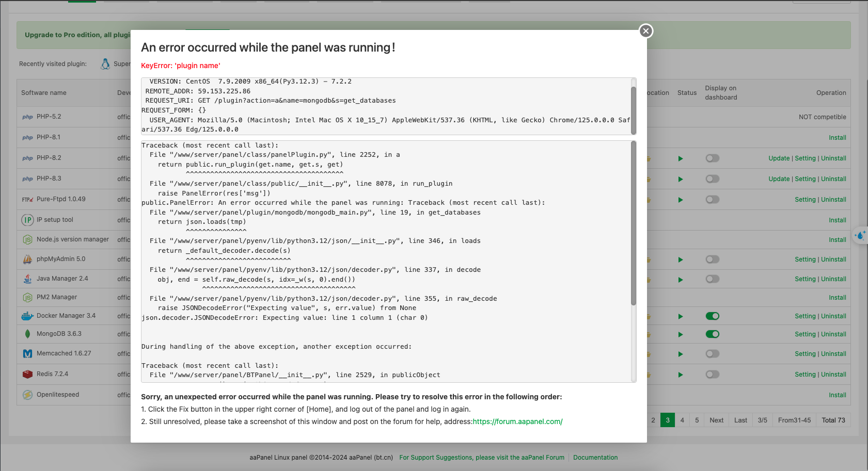
Task: Click the Node.js version manager icon
Action: coord(27,240)
